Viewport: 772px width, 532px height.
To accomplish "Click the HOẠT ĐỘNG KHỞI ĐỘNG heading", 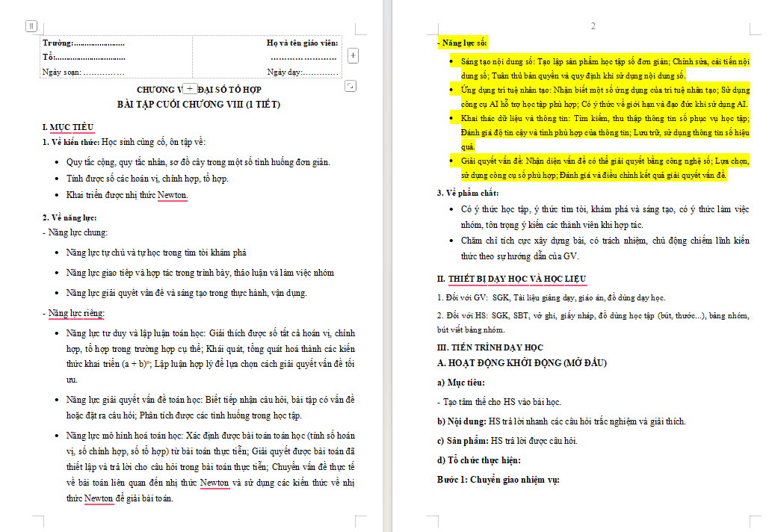I will pos(522,362).
